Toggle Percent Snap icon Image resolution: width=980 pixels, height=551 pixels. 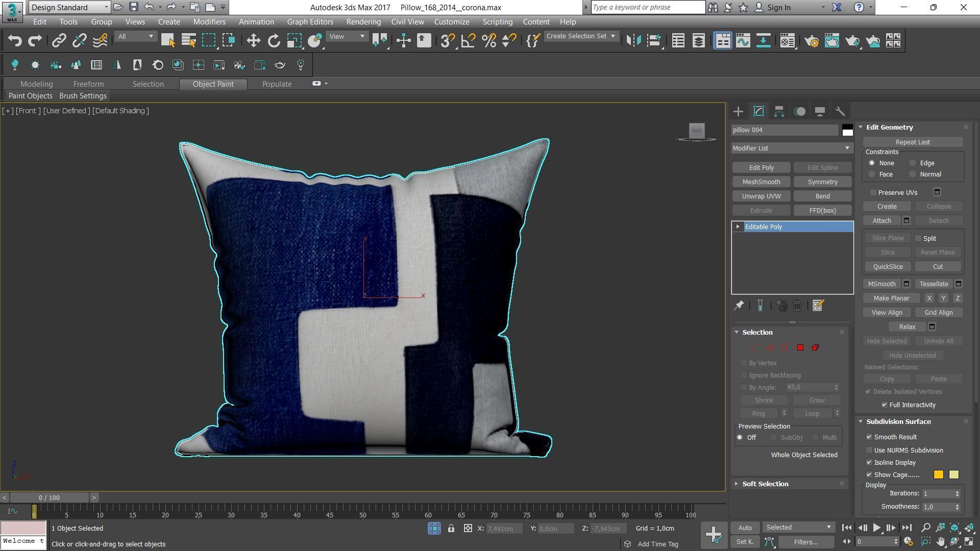(489, 41)
